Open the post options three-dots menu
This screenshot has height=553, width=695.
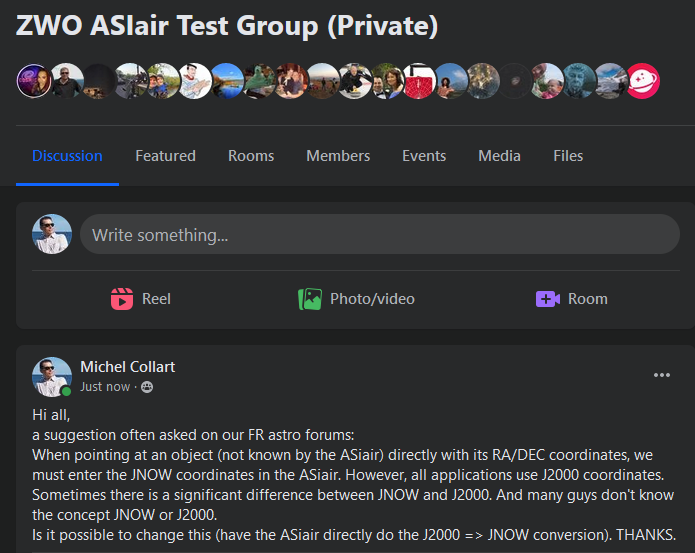click(x=662, y=375)
